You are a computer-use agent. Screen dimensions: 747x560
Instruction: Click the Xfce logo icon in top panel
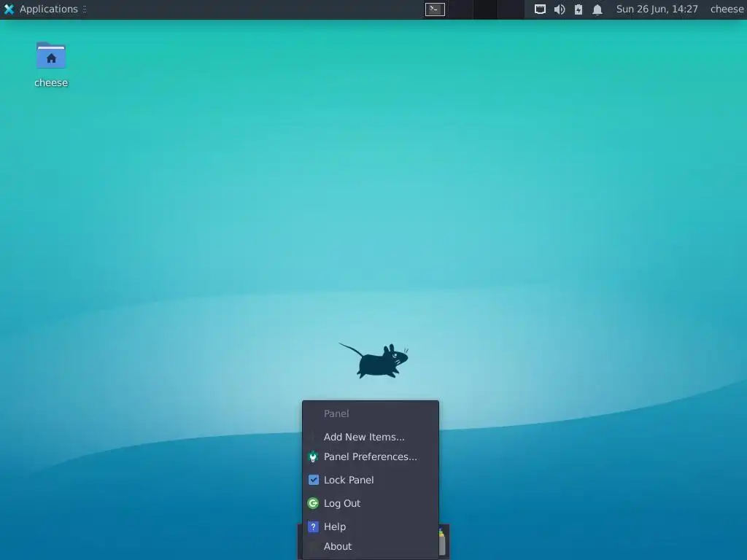point(9,9)
